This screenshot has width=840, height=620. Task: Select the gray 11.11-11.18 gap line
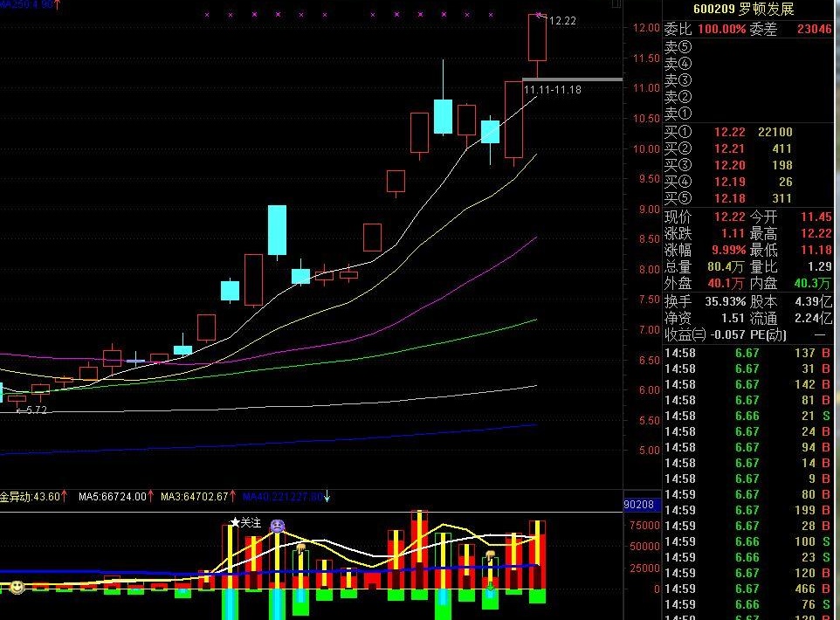pyautogui.click(x=572, y=79)
